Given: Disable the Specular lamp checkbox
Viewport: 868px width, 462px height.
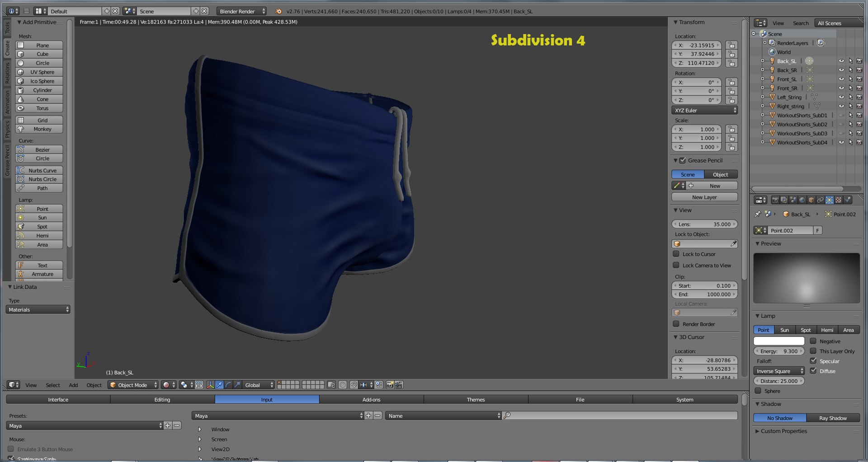Looking at the screenshot, I should point(813,361).
